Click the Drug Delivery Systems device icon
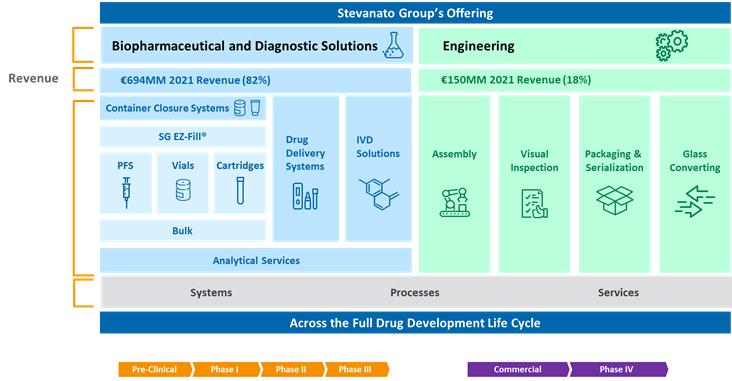The image size is (732, 381). (x=305, y=197)
